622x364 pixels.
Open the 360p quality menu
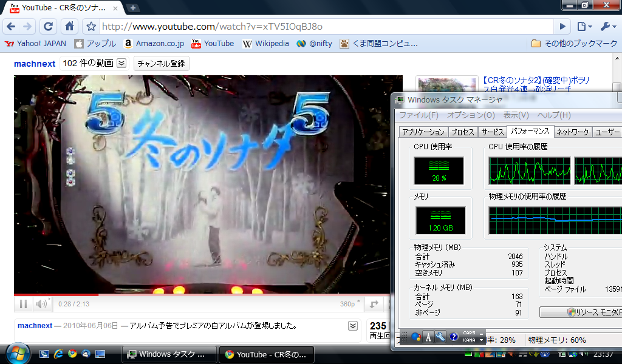(x=350, y=304)
